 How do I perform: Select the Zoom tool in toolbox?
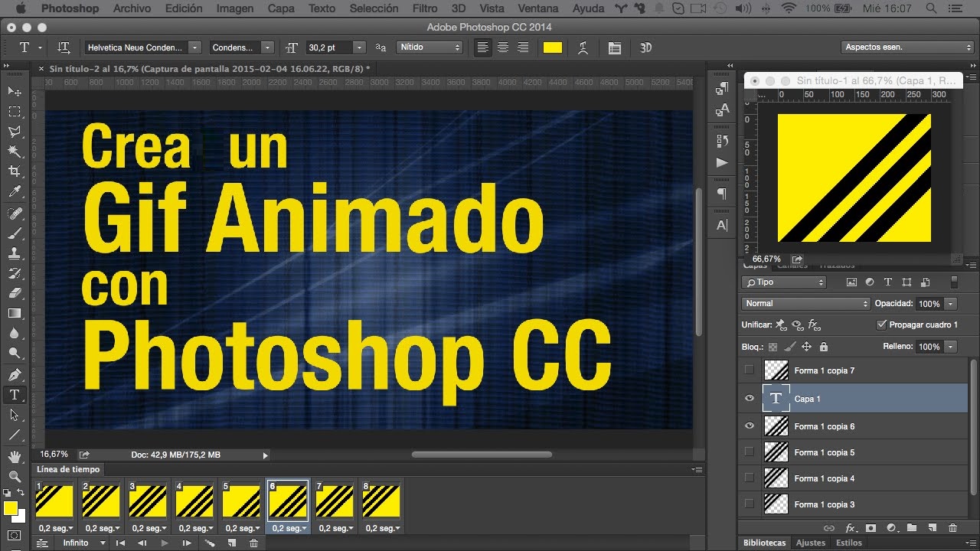pos(15,477)
